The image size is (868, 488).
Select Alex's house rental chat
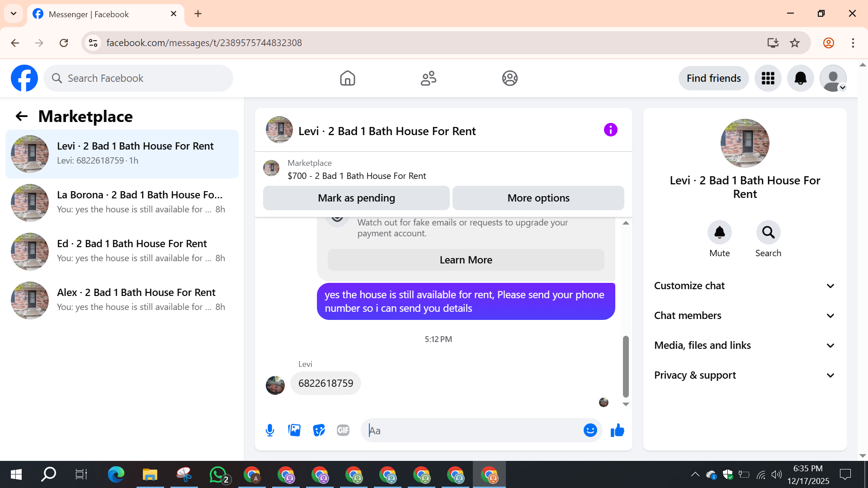[x=122, y=300]
